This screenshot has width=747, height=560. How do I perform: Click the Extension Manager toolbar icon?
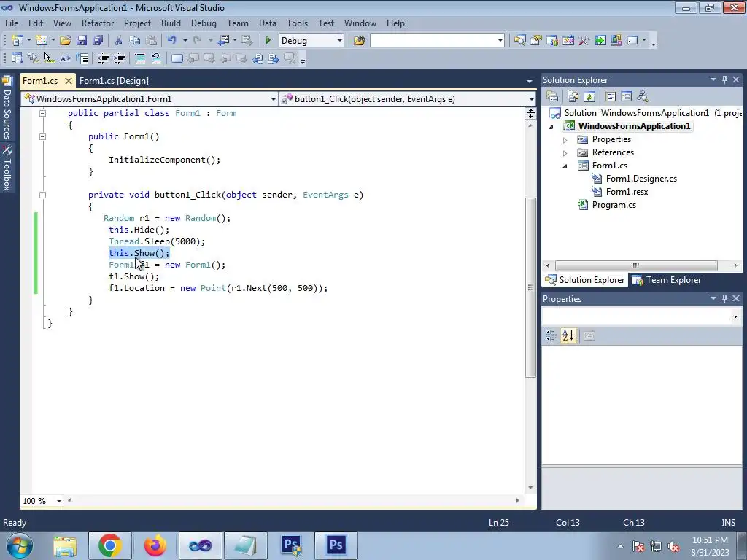pos(616,41)
